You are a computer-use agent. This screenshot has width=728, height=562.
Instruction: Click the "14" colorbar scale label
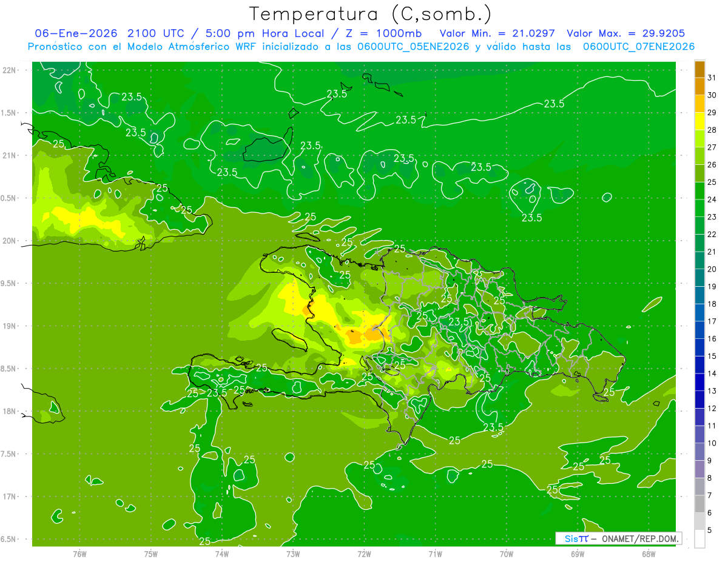coord(712,373)
